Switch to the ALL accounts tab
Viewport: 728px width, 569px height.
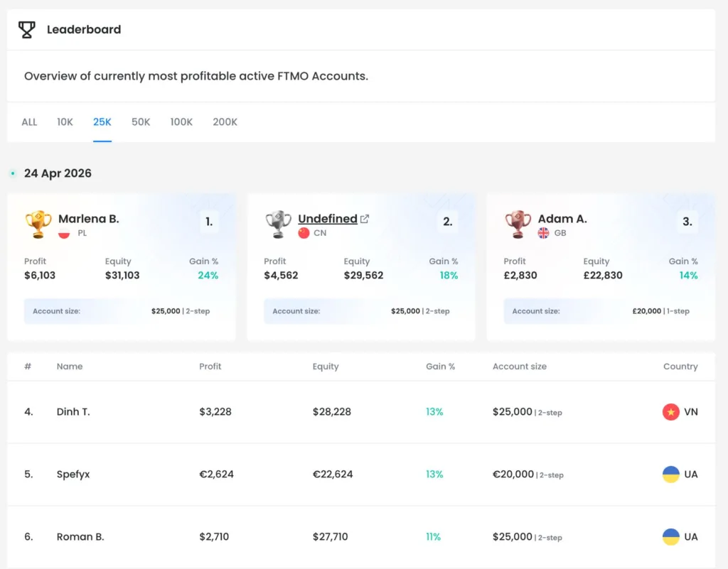coord(29,122)
